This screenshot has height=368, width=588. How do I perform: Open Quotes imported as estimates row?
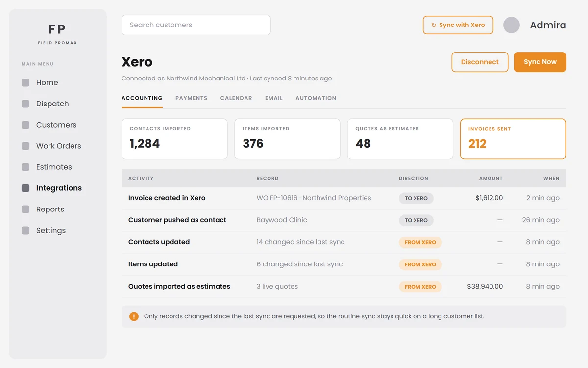point(344,287)
